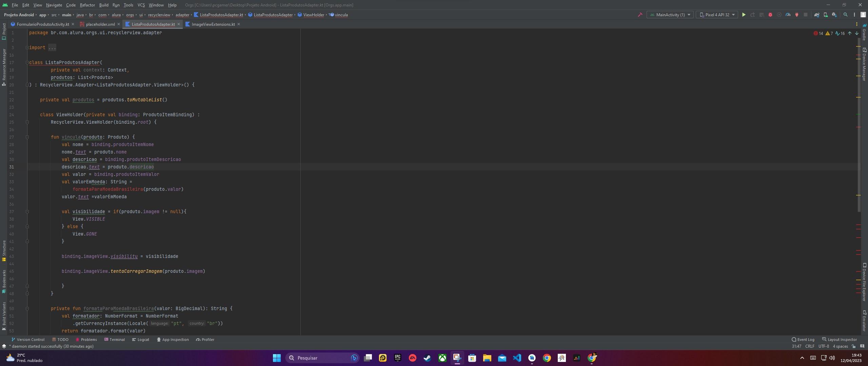This screenshot has height=366, width=868.
Task: Open the Emulator side panel
Action: (864, 320)
